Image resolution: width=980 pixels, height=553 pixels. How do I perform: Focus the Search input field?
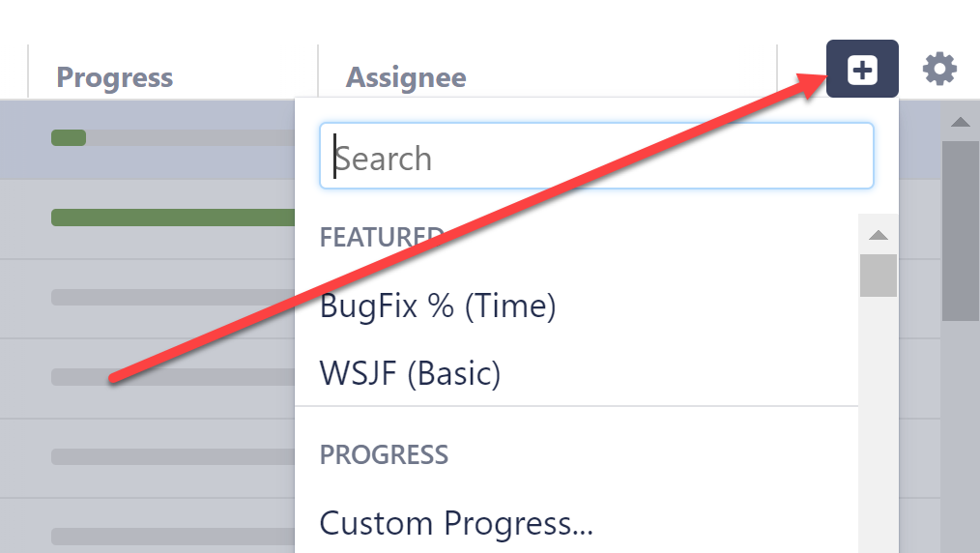pos(596,158)
